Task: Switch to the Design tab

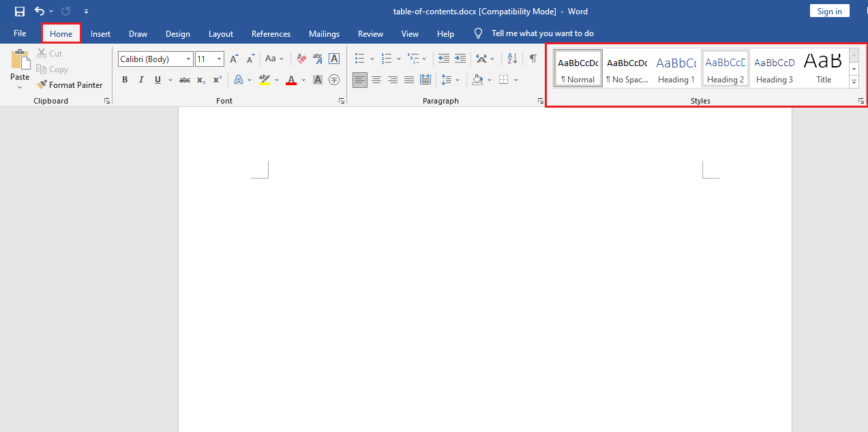Action: 178,33
